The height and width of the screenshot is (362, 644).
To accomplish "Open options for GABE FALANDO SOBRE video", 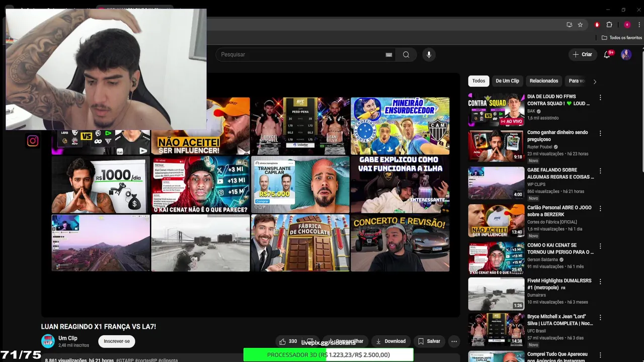I will (600, 171).
